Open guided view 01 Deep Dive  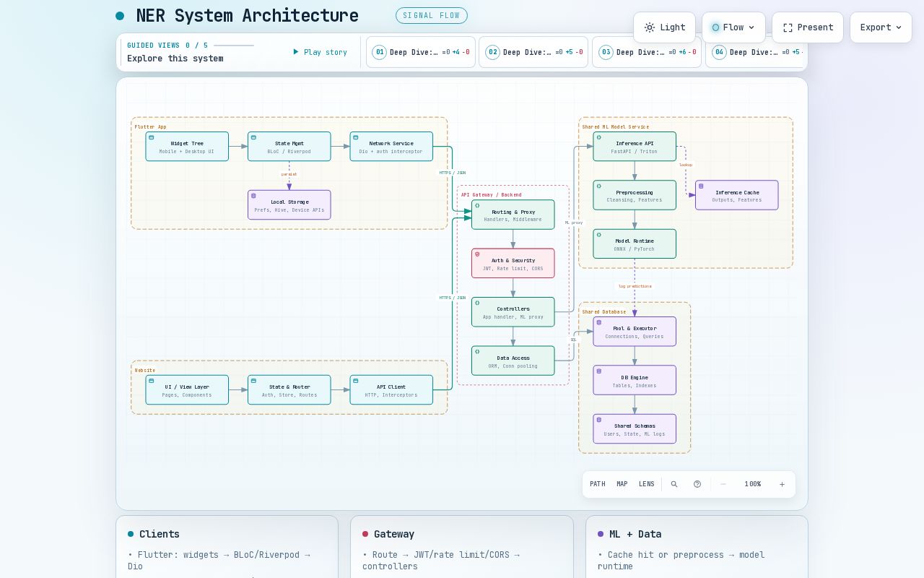[421, 52]
